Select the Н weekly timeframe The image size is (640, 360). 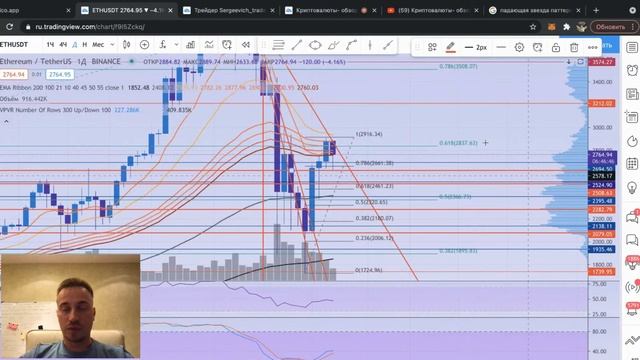pos(84,44)
